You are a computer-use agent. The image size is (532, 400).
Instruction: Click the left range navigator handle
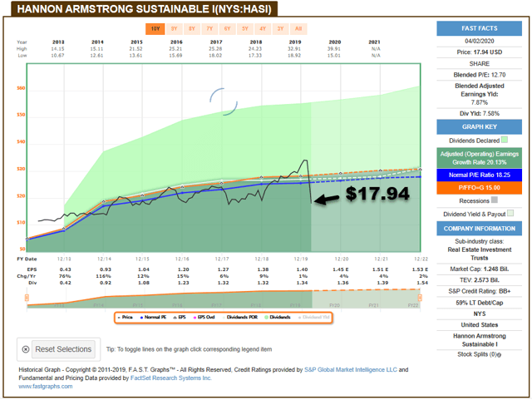tap(27, 298)
